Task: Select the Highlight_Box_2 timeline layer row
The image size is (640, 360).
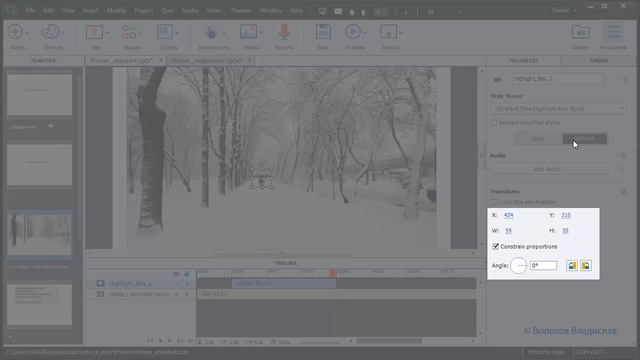Action: coord(141,283)
